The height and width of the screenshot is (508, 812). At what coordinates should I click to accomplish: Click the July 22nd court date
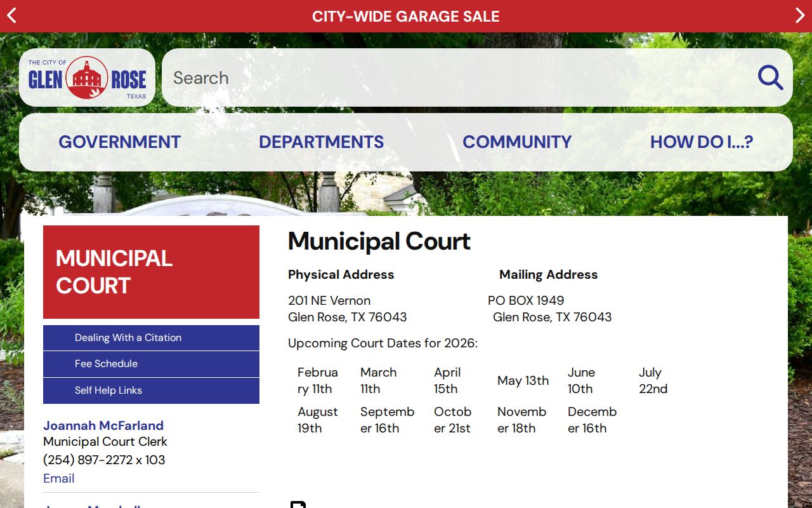[653, 380]
